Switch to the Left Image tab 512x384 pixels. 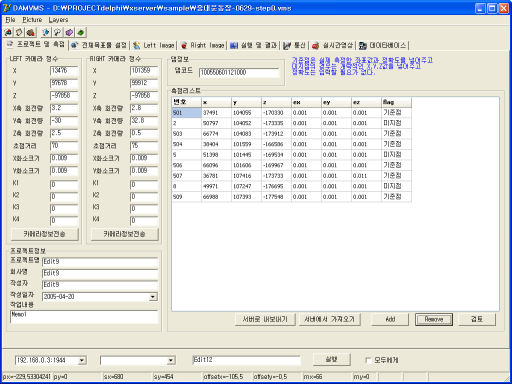[x=154, y=45]
